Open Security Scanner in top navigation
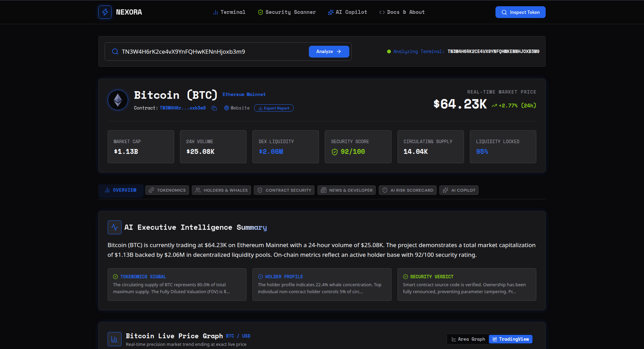Screen dimensions: 644x349 287,12
